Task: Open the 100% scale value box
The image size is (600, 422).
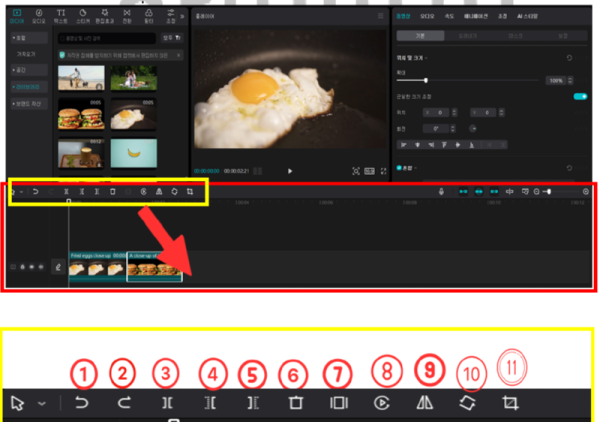Action: 554,79
